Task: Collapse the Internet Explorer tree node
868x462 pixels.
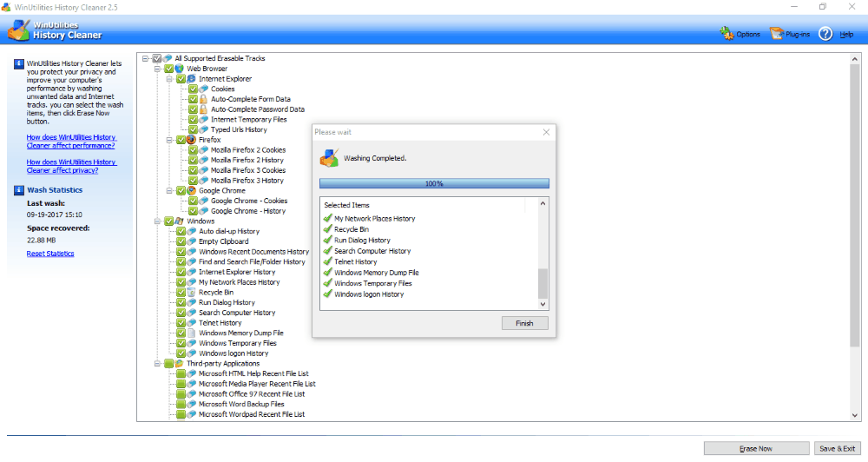Action: pos(170,79)
